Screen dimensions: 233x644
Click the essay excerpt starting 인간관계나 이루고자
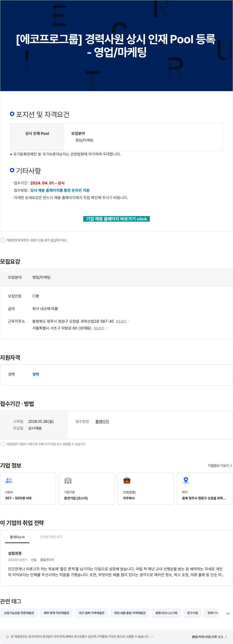tap(116, 572)
